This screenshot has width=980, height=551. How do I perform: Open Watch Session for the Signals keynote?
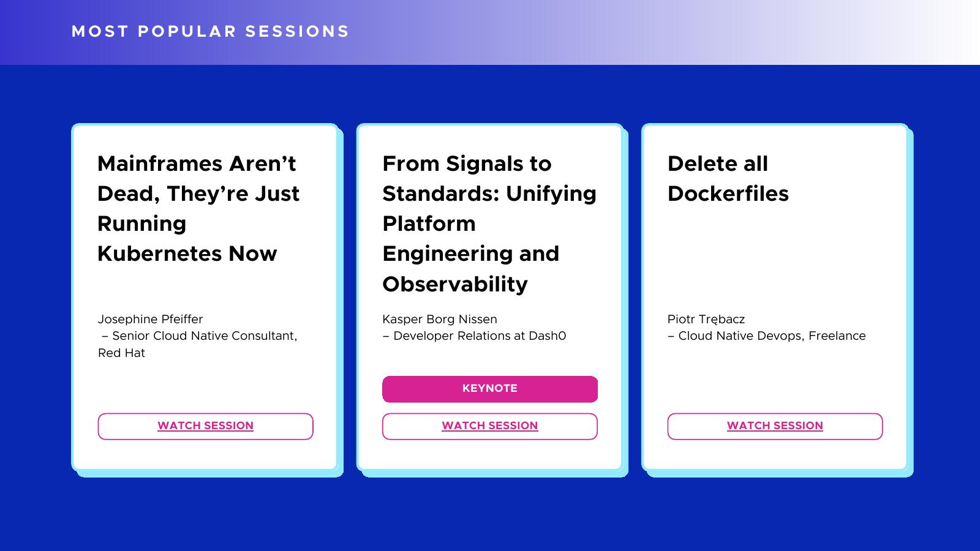pyautogui.click(x=489, y=426)
